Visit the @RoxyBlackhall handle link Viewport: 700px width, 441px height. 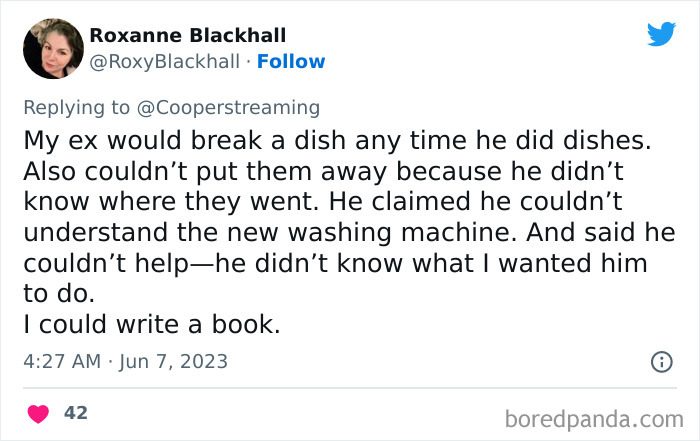tap(165, 62)
